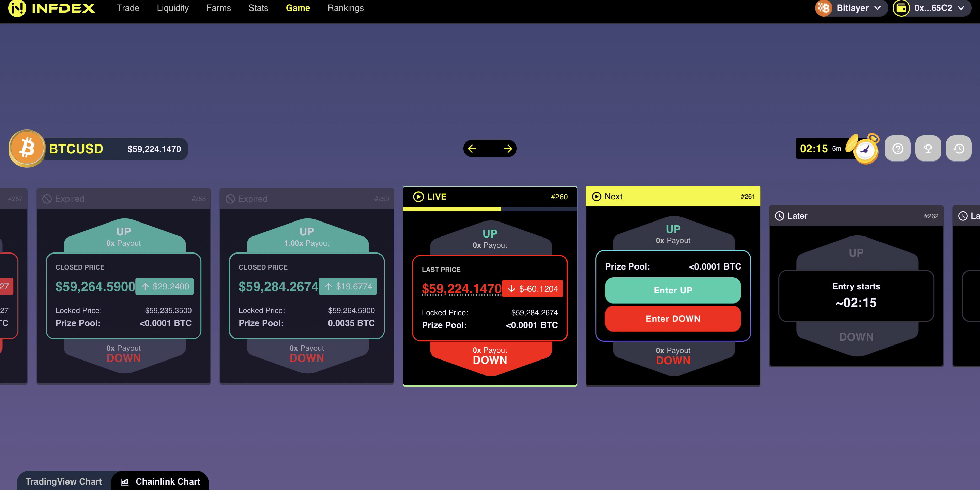Image resolution: width=980 pixels, height=490 pixels.
Task: Click the $-60.1204 down change badge
Action: click(532, 289)
